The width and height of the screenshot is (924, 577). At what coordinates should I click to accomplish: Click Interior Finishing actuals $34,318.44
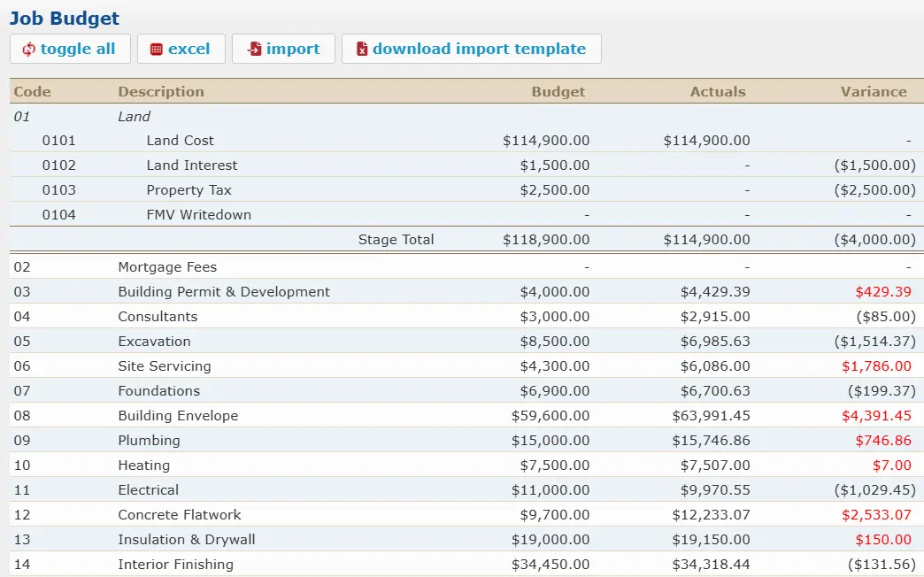(x=712, y=564)
